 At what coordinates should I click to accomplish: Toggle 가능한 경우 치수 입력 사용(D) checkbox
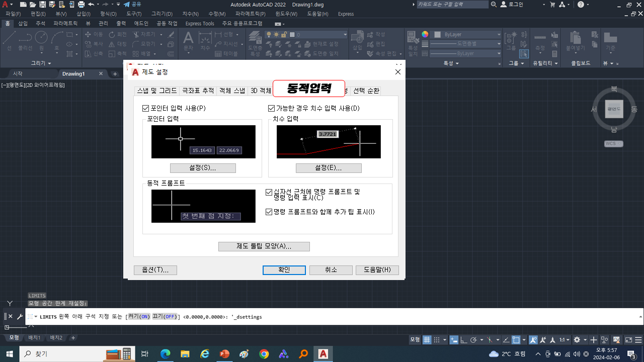(272, 108)
